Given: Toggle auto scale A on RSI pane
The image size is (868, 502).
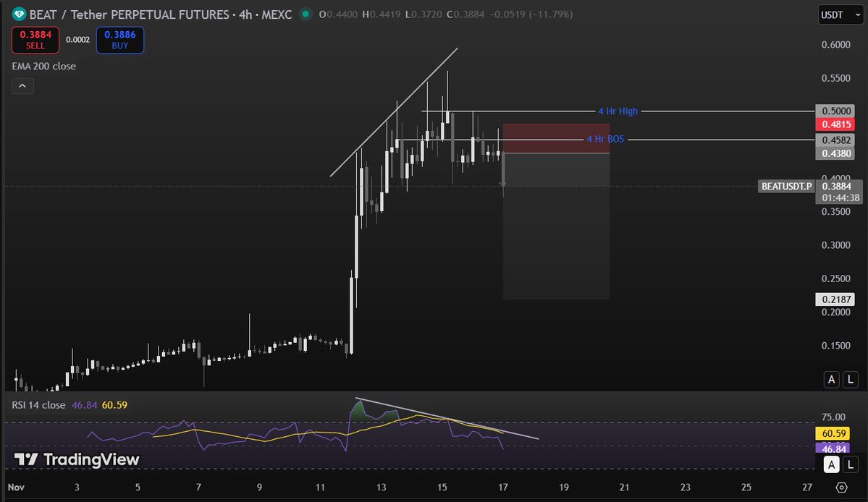Looking at the screenshot, I should point(831,464).
